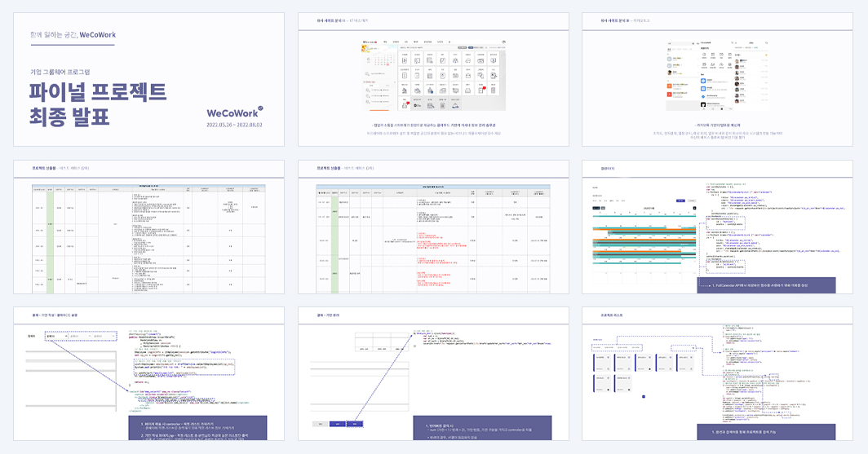Screen dimensions: 868x454
Task: Expand the third approver dropdown in approval slide
Action: click(x=104, y=336)
